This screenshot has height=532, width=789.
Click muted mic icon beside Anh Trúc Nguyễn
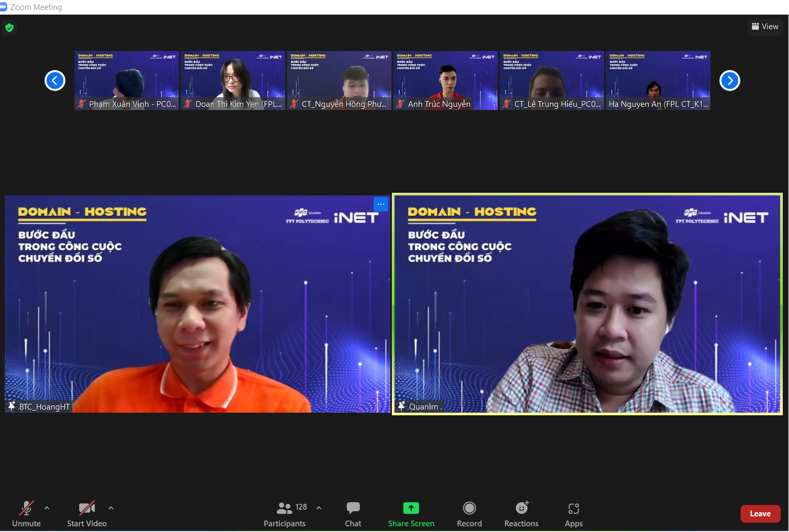click(400, 104)
